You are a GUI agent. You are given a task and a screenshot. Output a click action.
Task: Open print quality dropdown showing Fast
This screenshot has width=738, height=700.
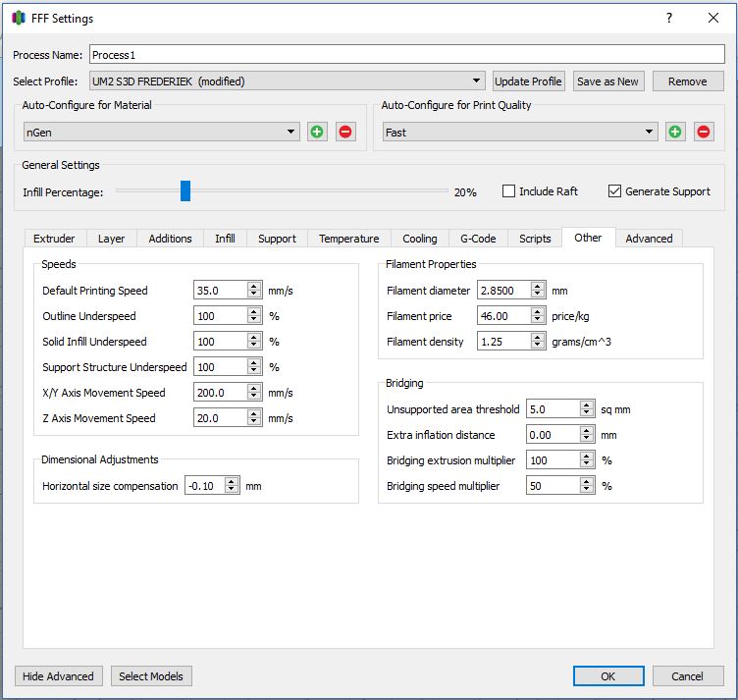coord(650,132)
